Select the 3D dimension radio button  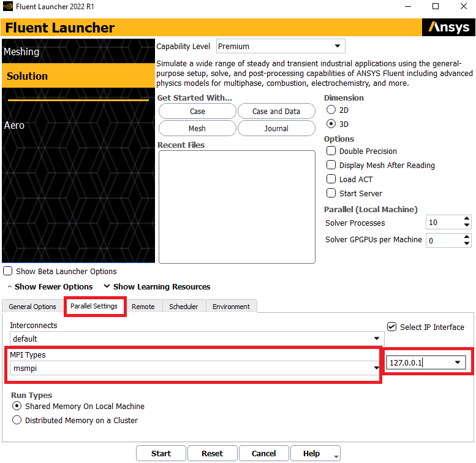331,124
